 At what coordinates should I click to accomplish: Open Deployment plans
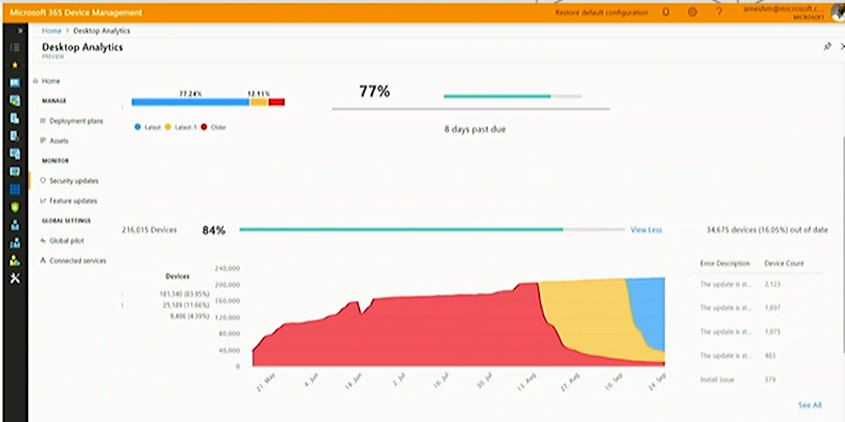(x=76, y=121)
